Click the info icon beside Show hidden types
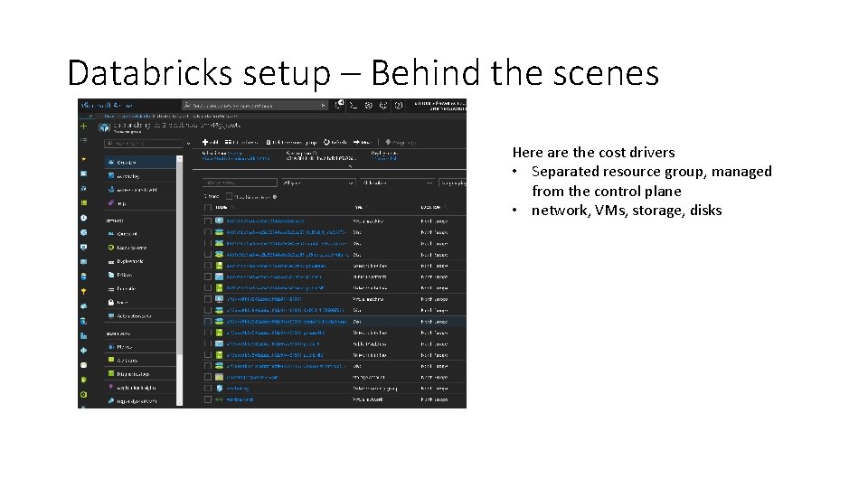Viewport: 868px width, 488px height. [x=275, y=196]
